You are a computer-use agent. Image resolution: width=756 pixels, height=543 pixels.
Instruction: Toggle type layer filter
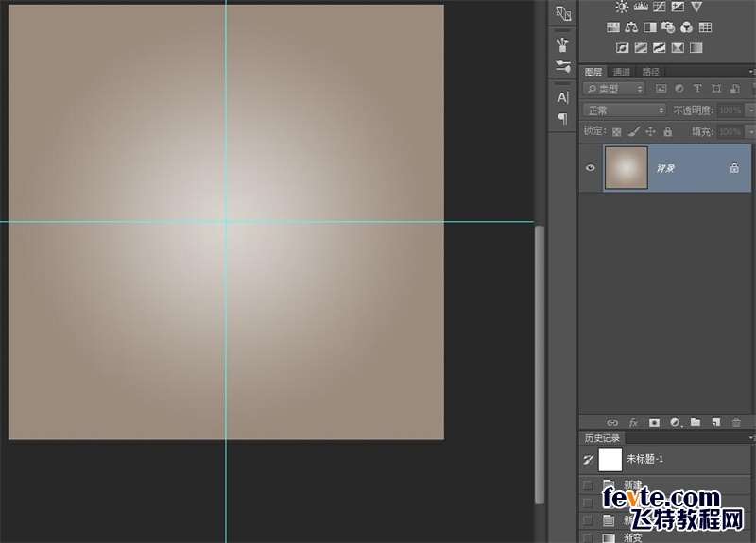click(697, 88)
